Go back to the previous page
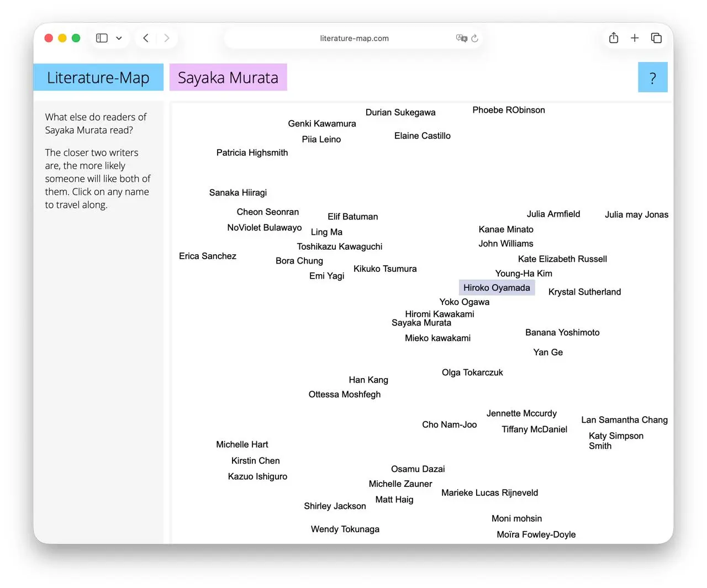707x588 pixels. pos(146,38)
